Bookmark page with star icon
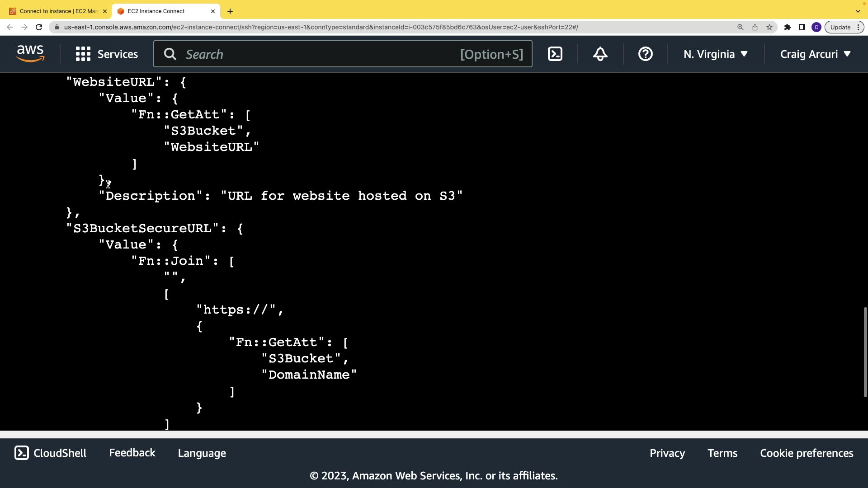 click(769, 27)
